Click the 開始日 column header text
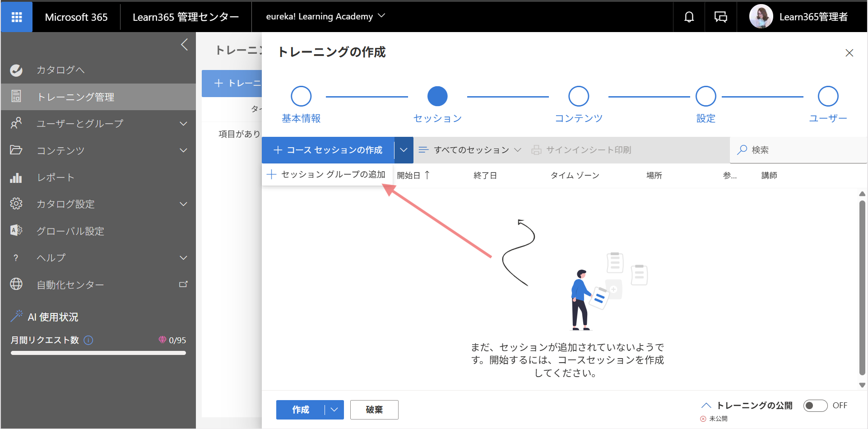This screenshot has height=429, width=868. tap(408, 175)
